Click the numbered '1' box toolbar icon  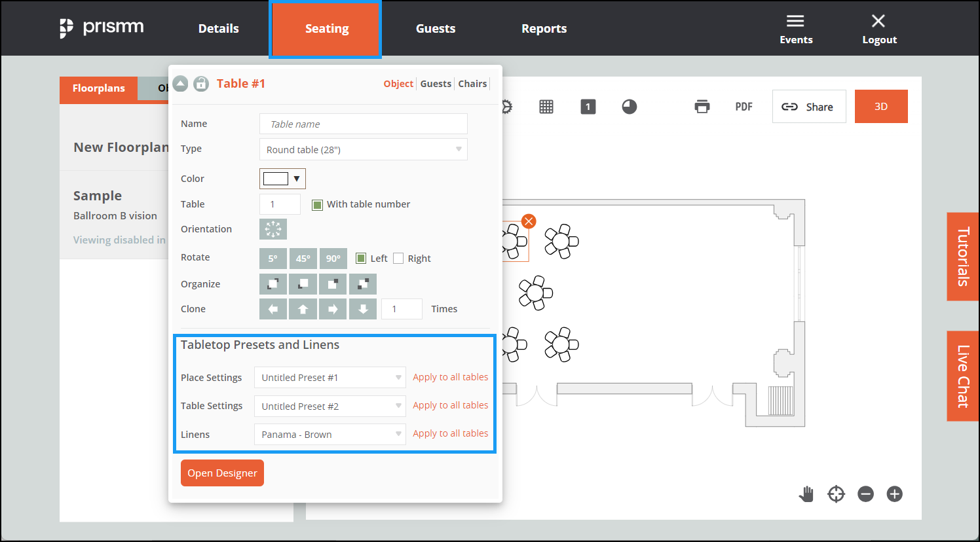click(588, 107)
